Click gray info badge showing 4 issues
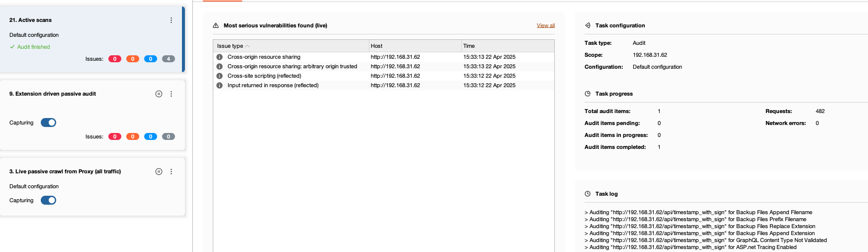 (x=169, y=59)
